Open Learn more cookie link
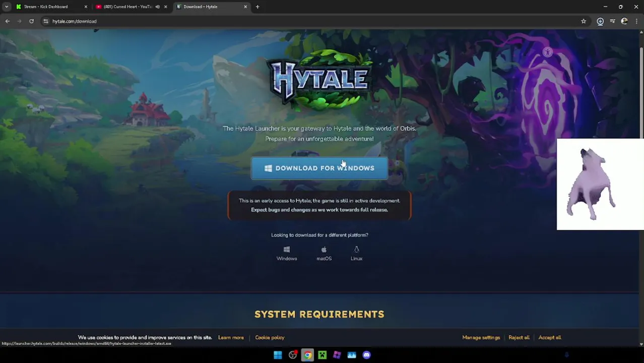This screenshot has width=644, height=363. tap(231, 337)
